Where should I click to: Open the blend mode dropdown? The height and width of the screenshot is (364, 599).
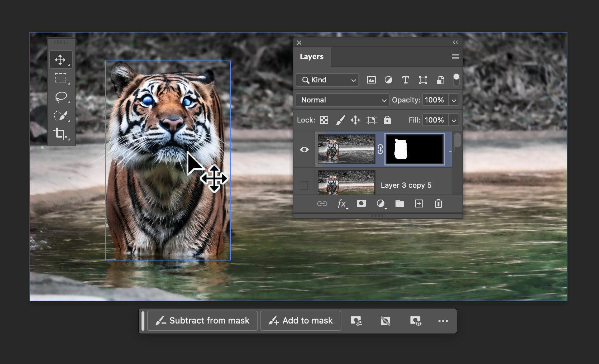point(342,100)
